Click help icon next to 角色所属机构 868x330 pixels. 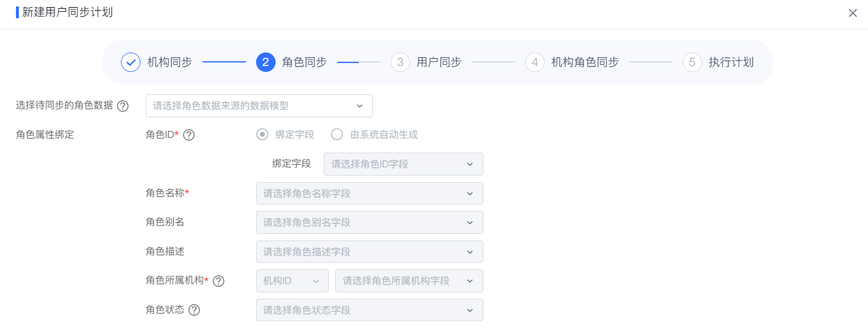(218, 281)
